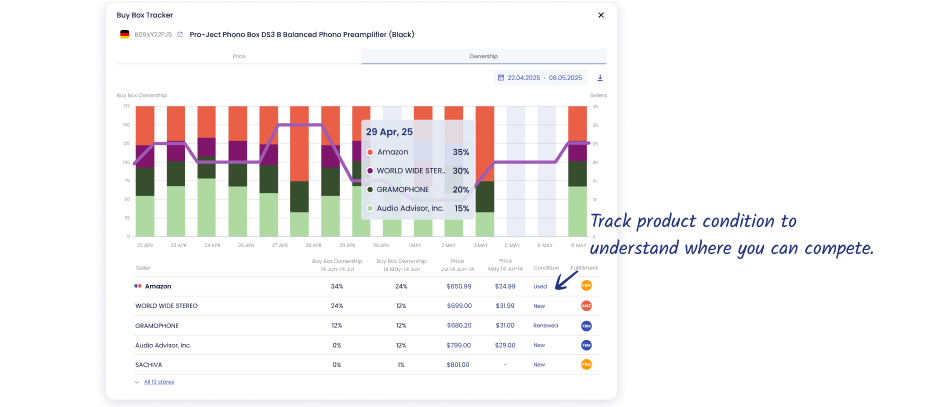Select the Amazon seller name
The height and width of the screenshot is (407, 944).
pyautogui.click(x=158, y=287)
